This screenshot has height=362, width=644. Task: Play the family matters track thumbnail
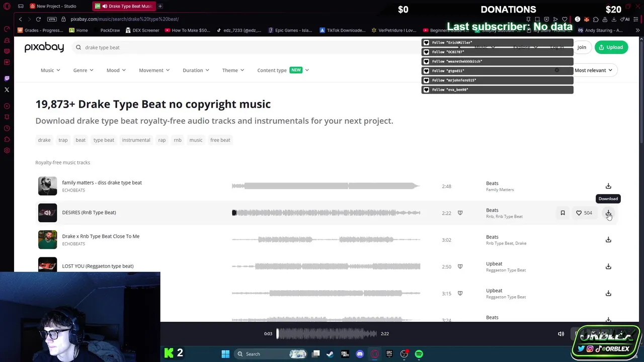pos(47,186)
